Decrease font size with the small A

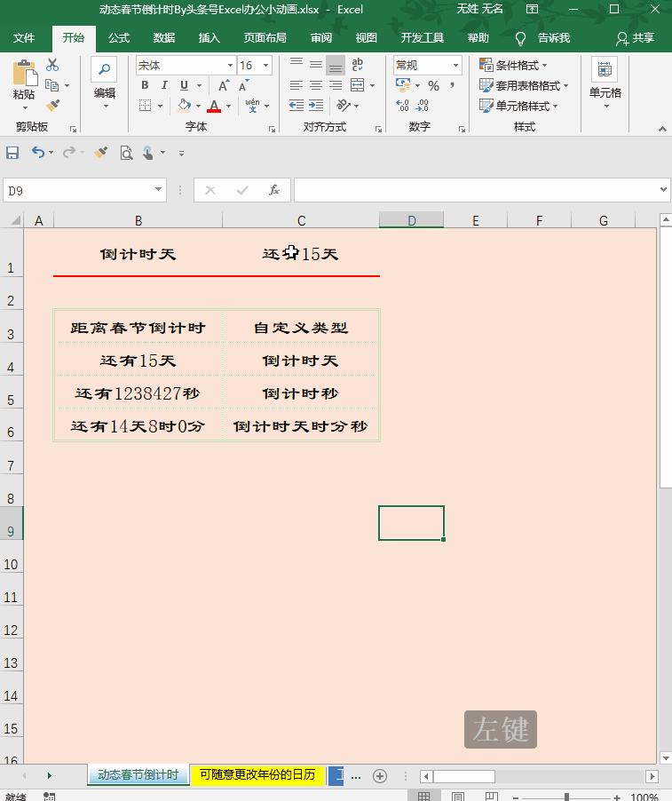(x=244, y=85)
